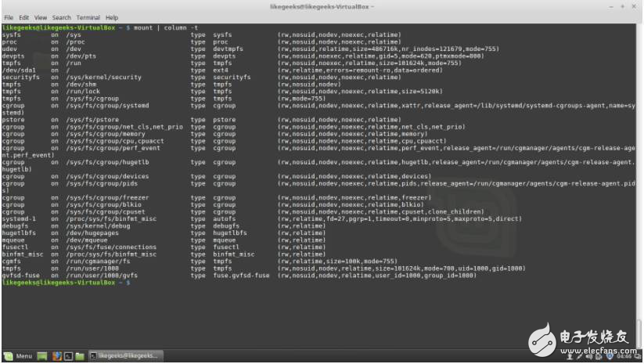Click the '/sys/kernel/security' mount point

tap(103, 77)
